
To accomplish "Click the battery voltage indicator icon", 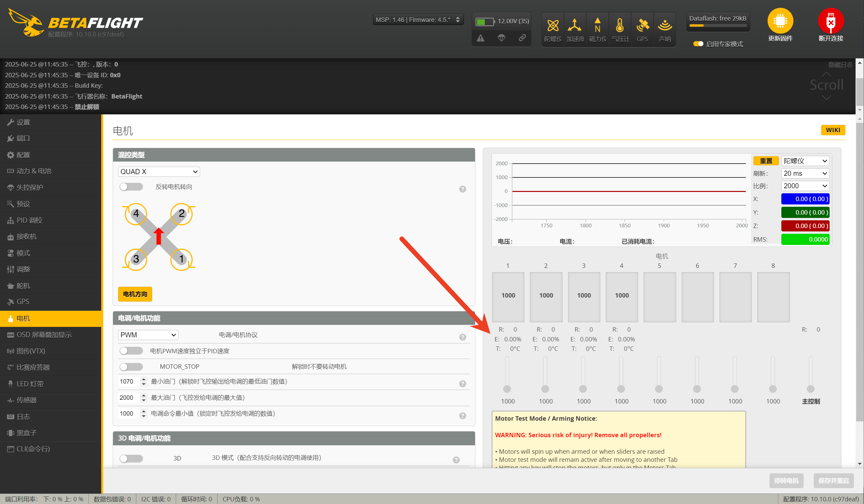I will tap(484, 22).
